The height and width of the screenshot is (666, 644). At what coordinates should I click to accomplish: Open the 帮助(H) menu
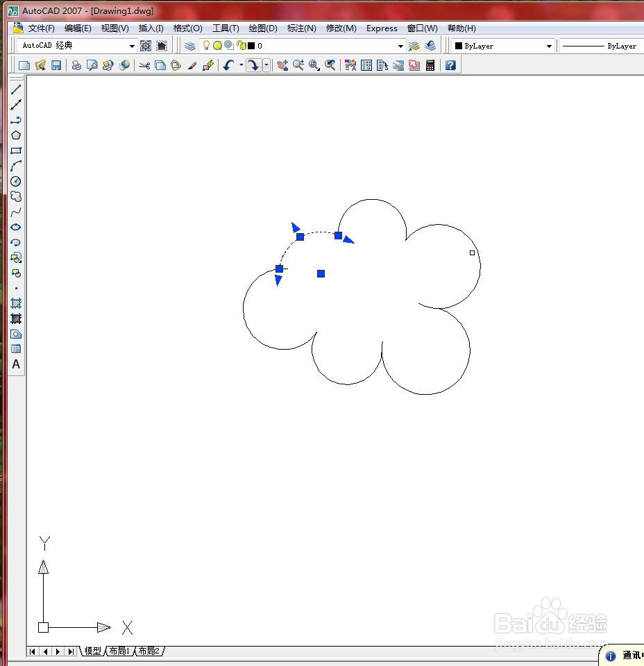pyautogui.click(x=461, y=28)
